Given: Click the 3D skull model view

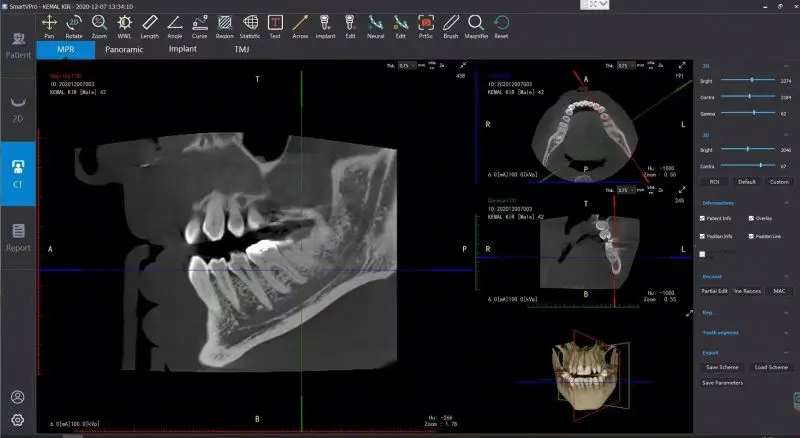Looking at the screenshot, I should (x=587, y=375).
